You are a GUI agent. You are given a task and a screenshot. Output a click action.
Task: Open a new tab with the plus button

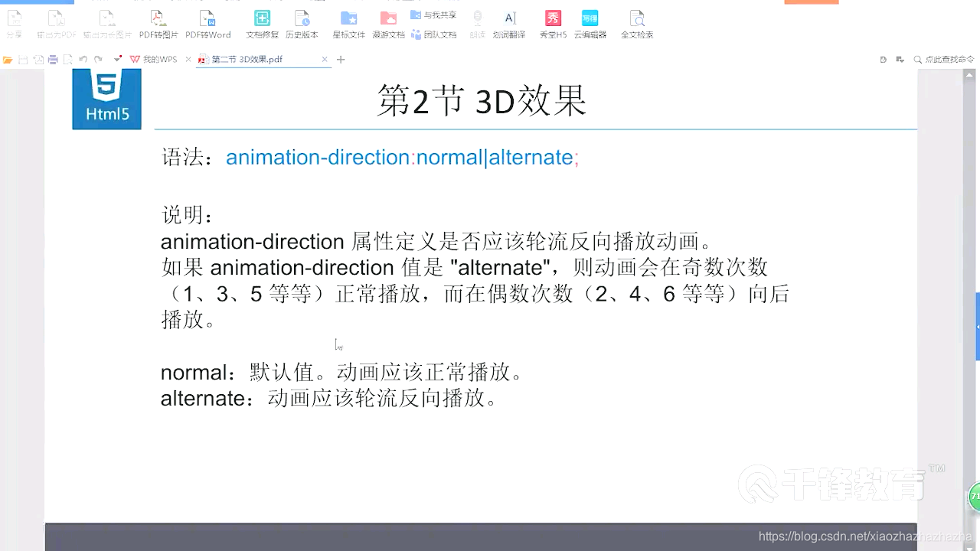coord(339,58)
